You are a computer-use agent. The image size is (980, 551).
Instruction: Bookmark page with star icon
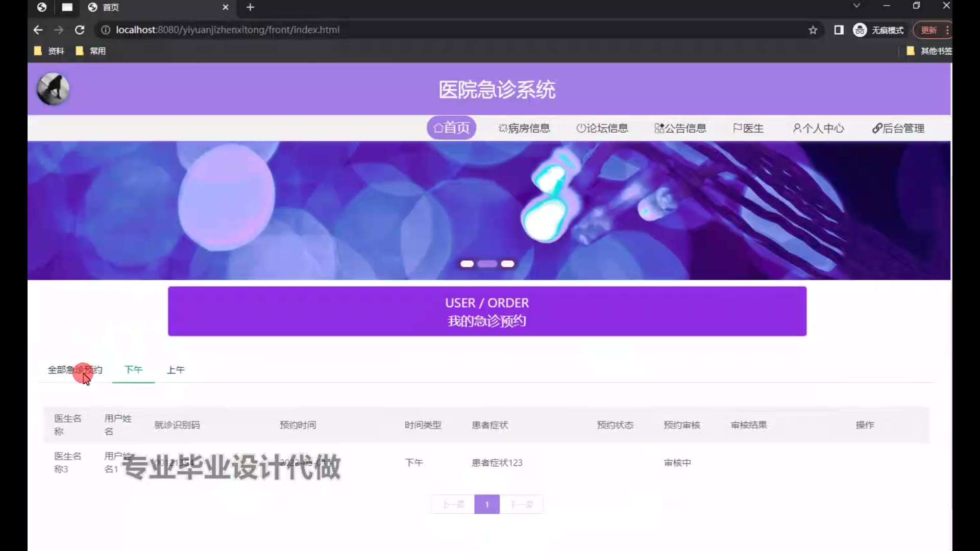click(x=813, y=30)
